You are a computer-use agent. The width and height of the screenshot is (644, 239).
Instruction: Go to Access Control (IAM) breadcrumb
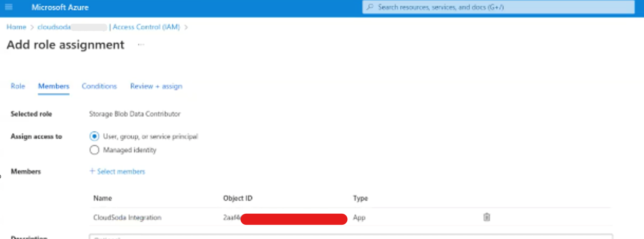(146, 27)
